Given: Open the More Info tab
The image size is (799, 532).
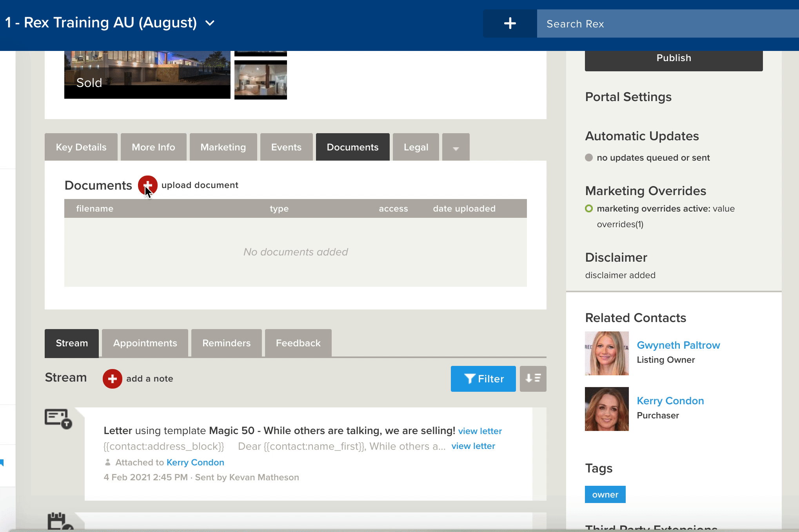Looking at the screenshot, I should (x=154, y=147).
